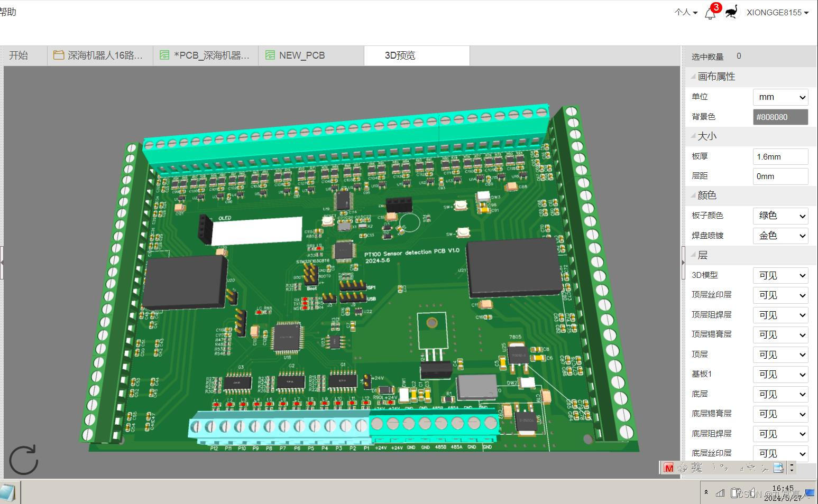Open the 板子颜色 绿色 dropdown
This screenshot has width=818, height=504.
tap(780, 216)
